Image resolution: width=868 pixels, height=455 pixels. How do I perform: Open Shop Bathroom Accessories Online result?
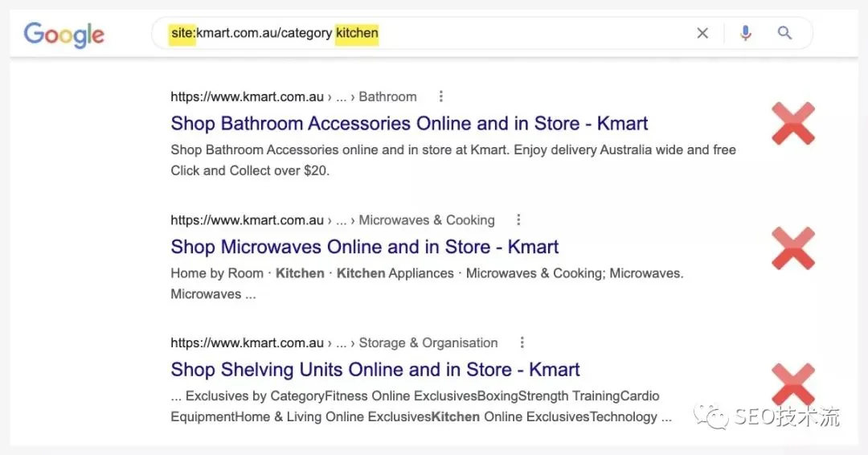coord(409,124)
